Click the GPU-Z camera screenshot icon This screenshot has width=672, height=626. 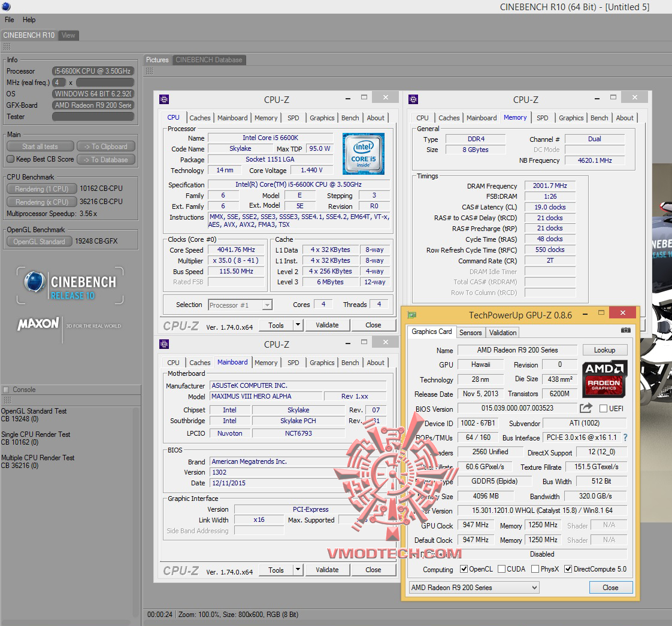[625, 330]
